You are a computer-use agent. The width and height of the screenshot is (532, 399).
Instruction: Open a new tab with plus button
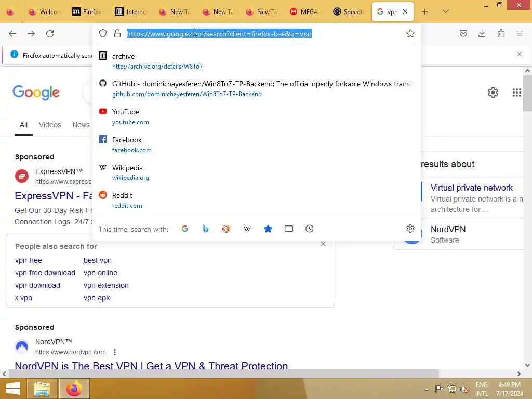pos(425,11)
